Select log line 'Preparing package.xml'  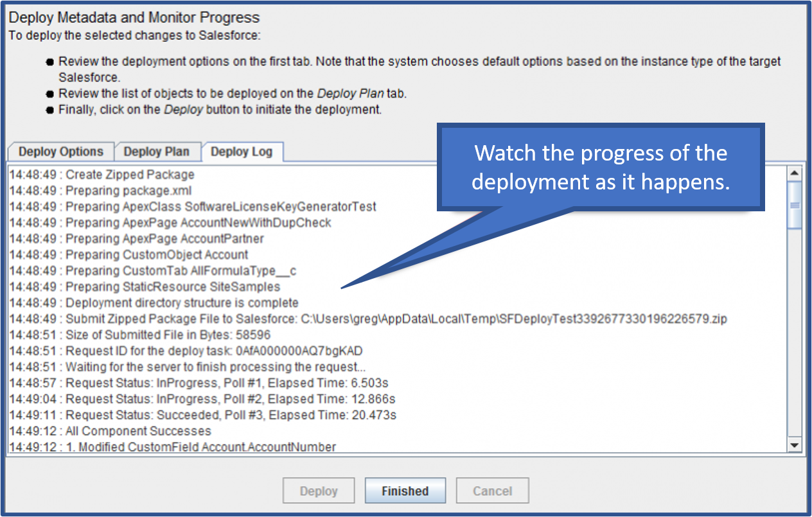(100, 191)
